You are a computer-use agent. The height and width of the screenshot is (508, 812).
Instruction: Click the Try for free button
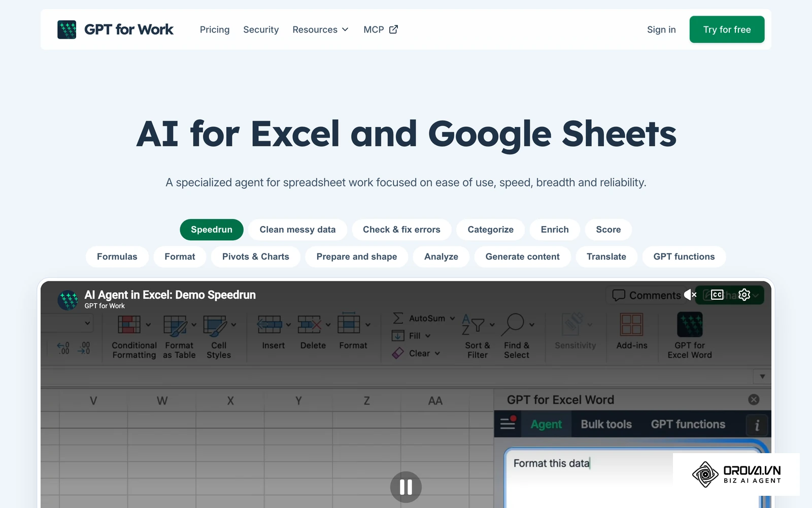click(x=727, y=29)
